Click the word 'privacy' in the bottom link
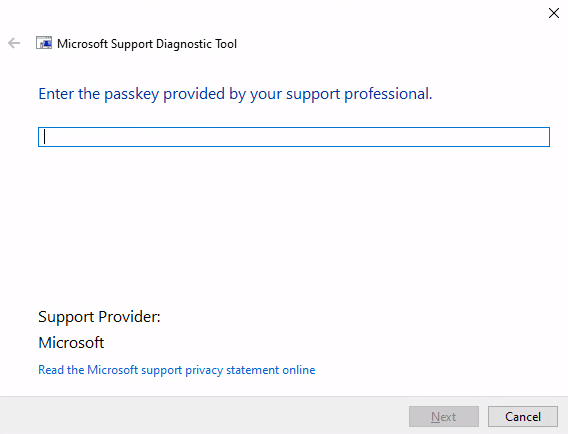This screenshot has width=568, height=434. pos(204,370)
